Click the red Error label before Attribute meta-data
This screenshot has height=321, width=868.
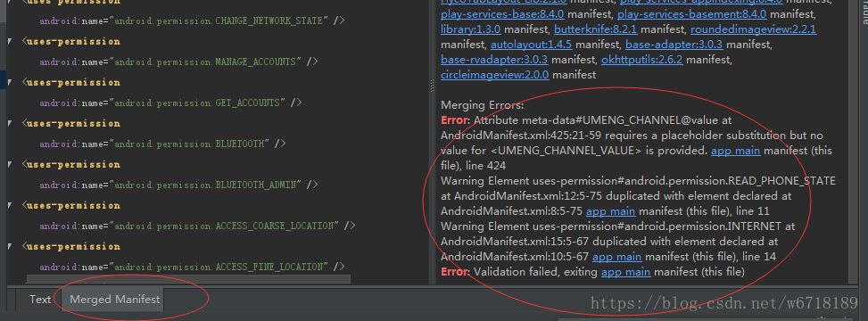[x=455, y=120]
